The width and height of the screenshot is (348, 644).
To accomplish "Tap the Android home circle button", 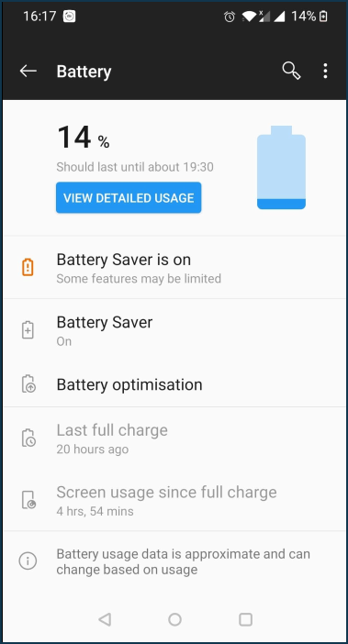I will click(x=174, y=619).
